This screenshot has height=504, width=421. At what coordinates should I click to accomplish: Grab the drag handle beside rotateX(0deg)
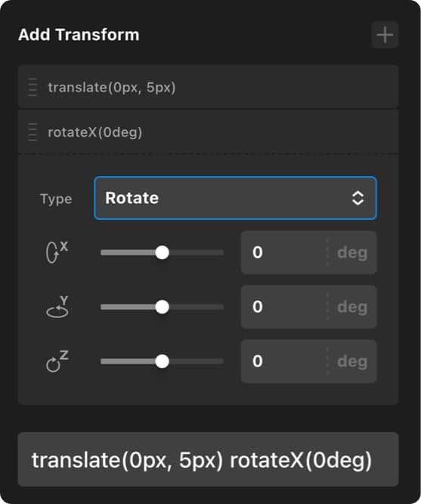(x=33, y=132)
